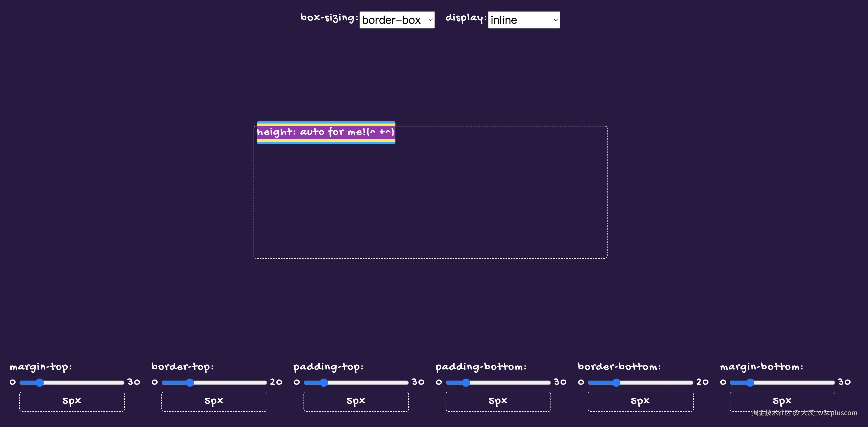Click the purple 'height: auto for me' box
Screen dimensions: 868x427
326,132
